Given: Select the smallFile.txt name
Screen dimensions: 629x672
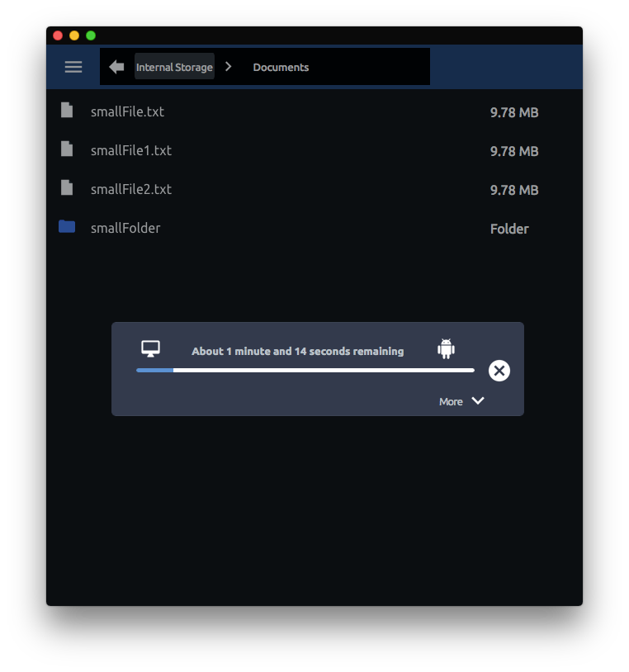Looking at the screenshot, I should pyautogui.click(x=127, y=111).
